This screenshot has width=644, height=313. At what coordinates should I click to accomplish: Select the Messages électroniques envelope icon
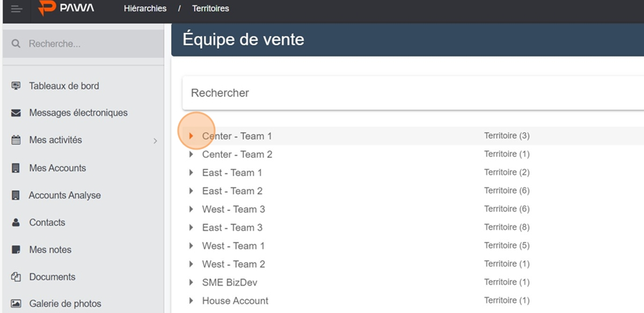coord(16,112)
